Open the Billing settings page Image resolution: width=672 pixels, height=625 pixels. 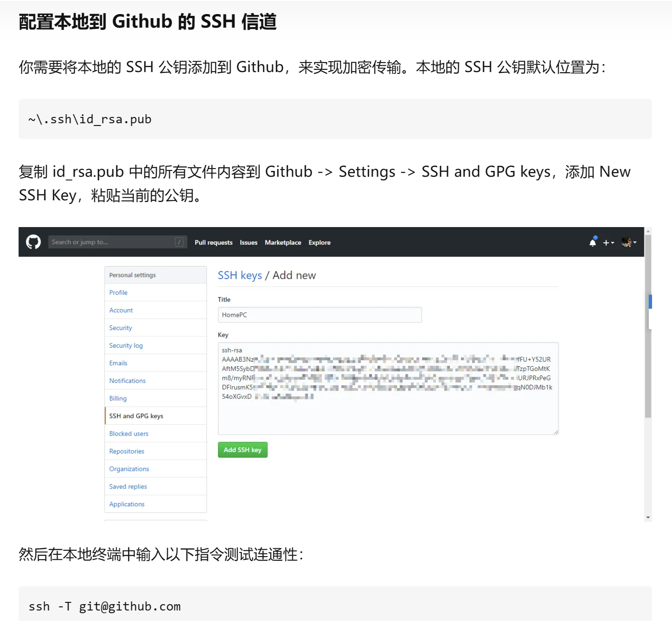tap(155, 398)
